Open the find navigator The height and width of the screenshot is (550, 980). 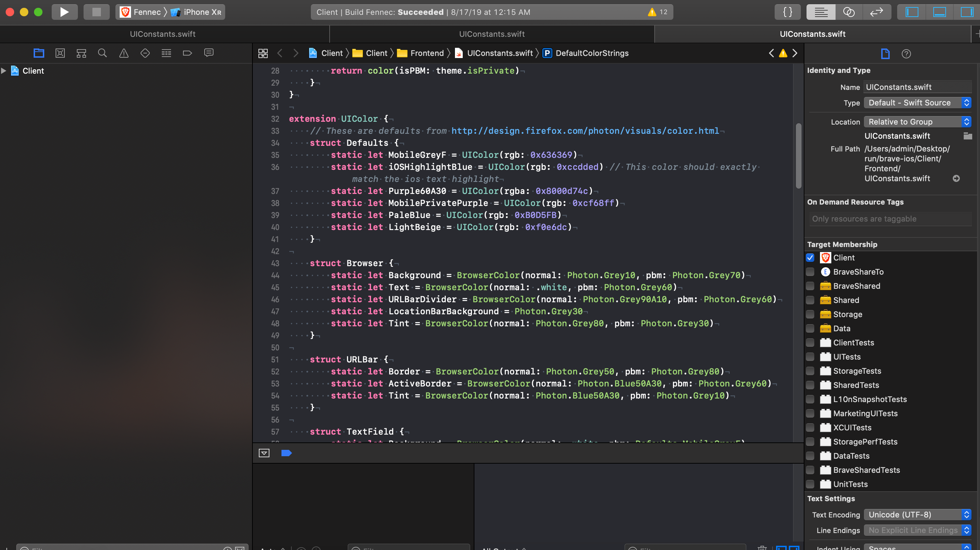coord(102,53)
